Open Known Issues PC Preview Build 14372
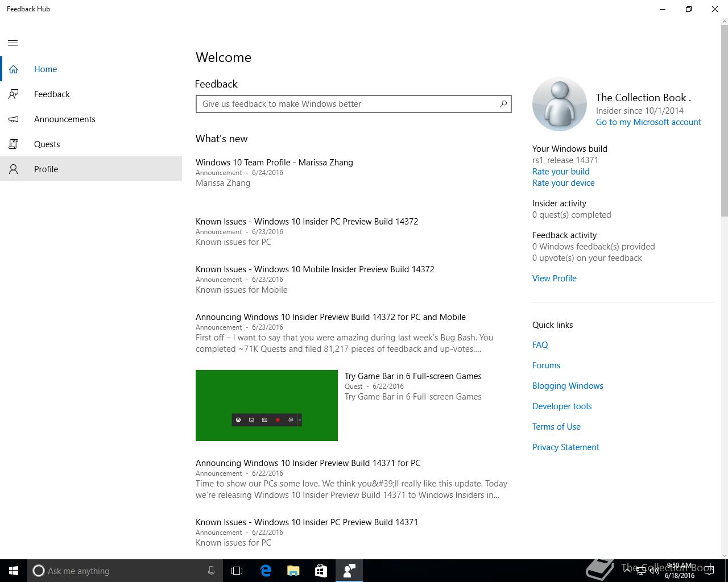Screen dimensions: 728x582 pyautogui.click(x=307, y=222)
